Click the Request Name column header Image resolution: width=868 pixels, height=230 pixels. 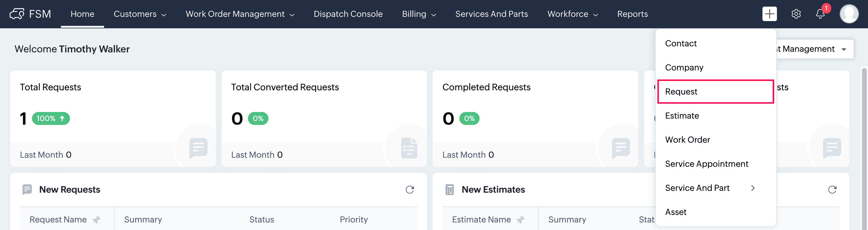(58, 219)
